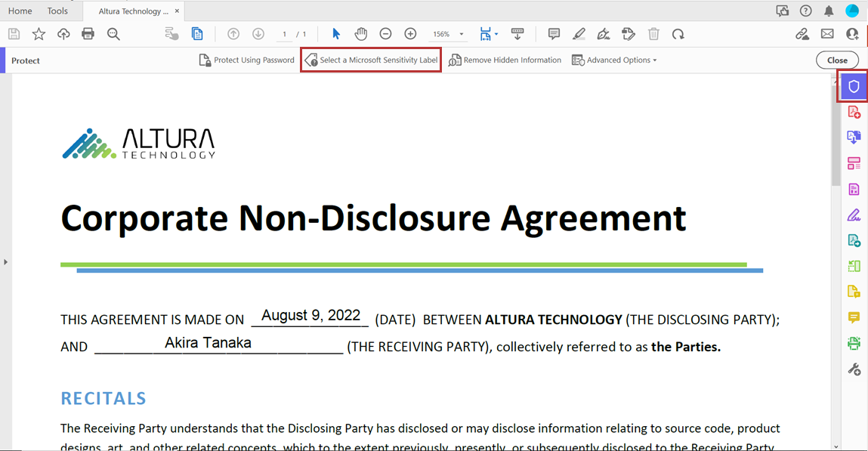This screenshot has width=868, height=451.
Task: Click Protect Using Password
Action: 246,60
